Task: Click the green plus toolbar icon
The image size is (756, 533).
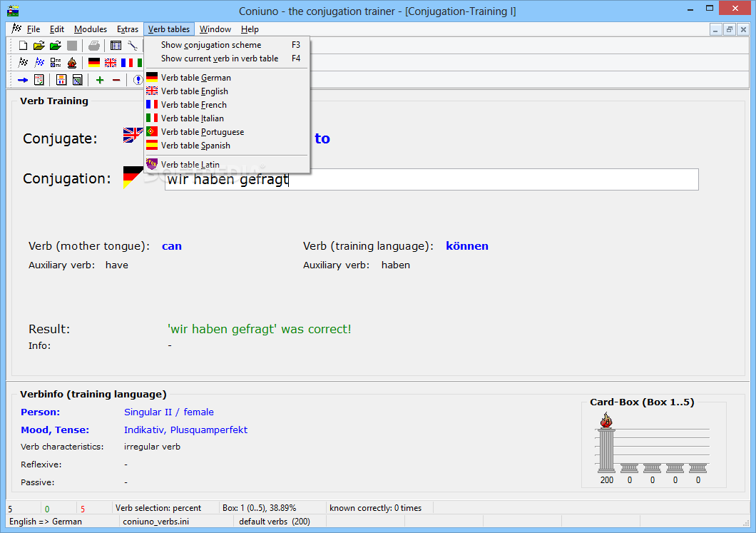Action: click(x=100, y=80)
